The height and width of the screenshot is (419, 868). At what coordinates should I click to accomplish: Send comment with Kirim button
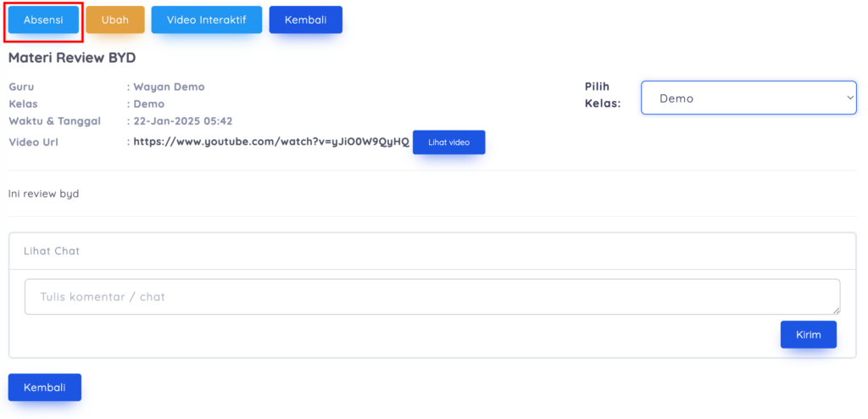point(808,334)
